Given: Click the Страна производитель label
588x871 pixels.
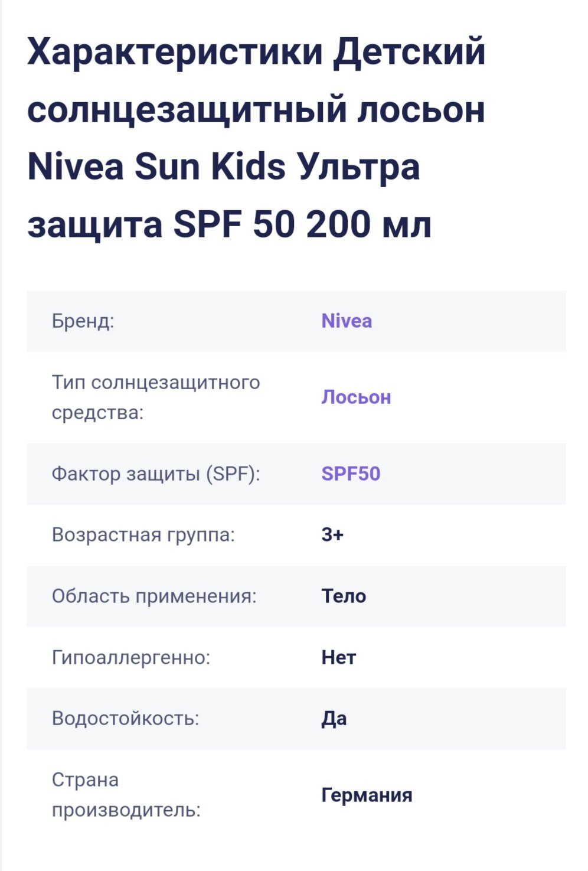Looking at the screenshot, I should (126, 795).
